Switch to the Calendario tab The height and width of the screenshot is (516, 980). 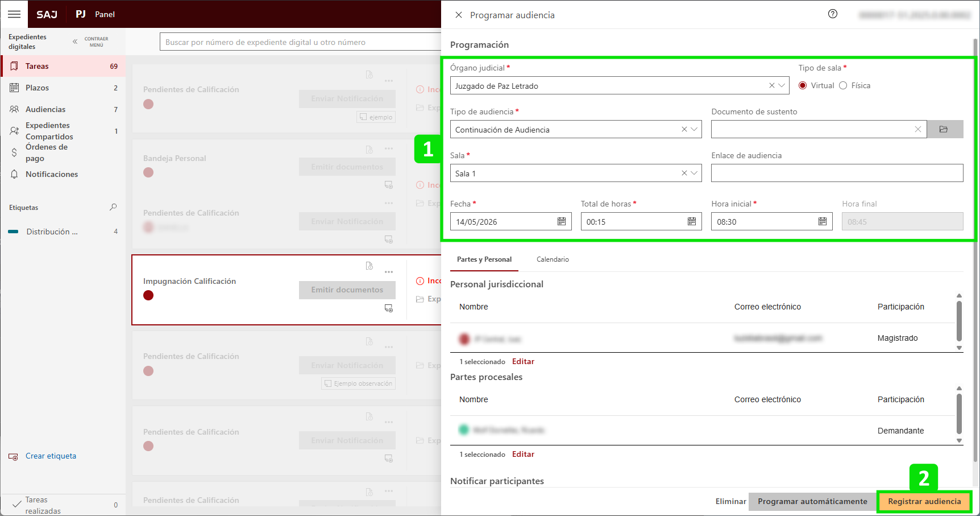tap(552, 259)
